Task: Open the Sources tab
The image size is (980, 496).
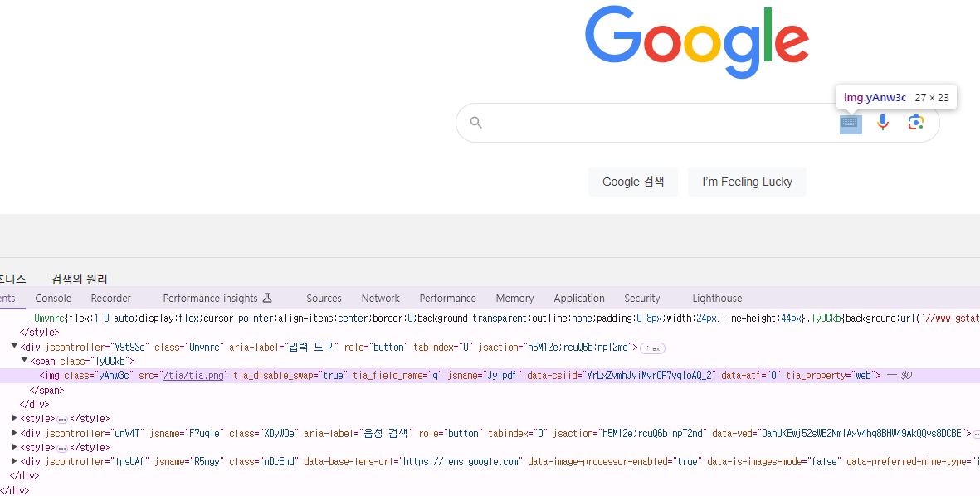Action: pos(324,299)
